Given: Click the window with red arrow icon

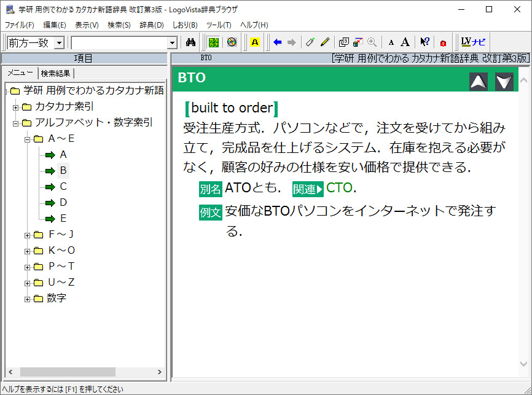Looking at the screenshot, I should [358, 42].
